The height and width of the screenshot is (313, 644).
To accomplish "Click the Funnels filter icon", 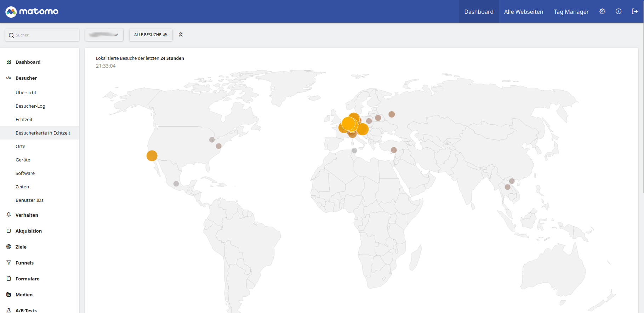I will 9,262.
